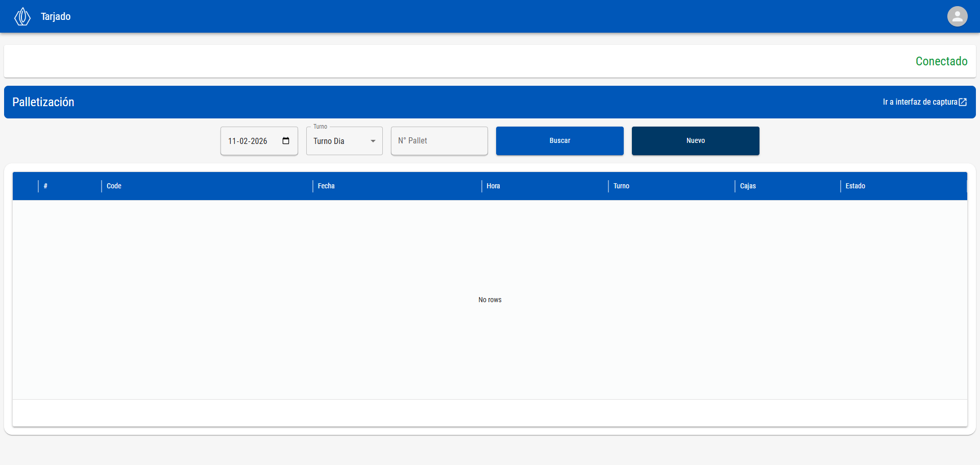Click the Palletización heading
The height and width of the screenshot is (465, 980).
[43, 102]
